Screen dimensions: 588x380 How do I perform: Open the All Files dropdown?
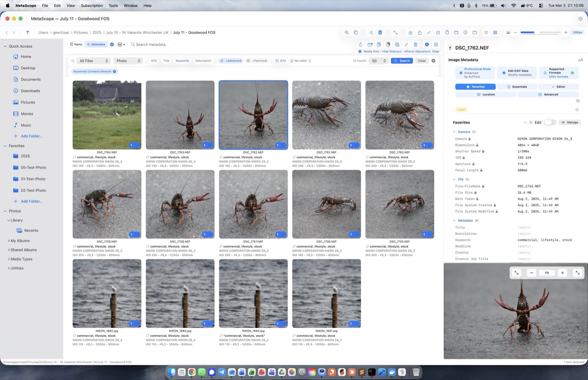(94, 61)
